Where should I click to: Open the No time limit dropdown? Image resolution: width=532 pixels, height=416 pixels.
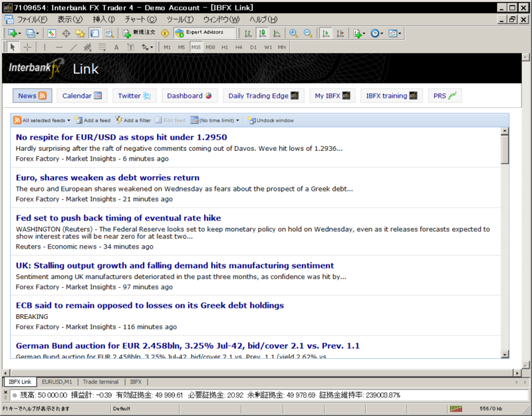[215, 120]
